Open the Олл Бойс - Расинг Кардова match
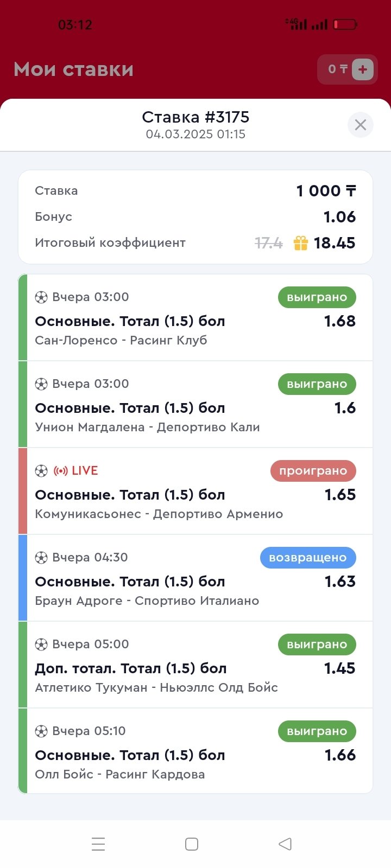The image size is (391, 868). [120, 775]
